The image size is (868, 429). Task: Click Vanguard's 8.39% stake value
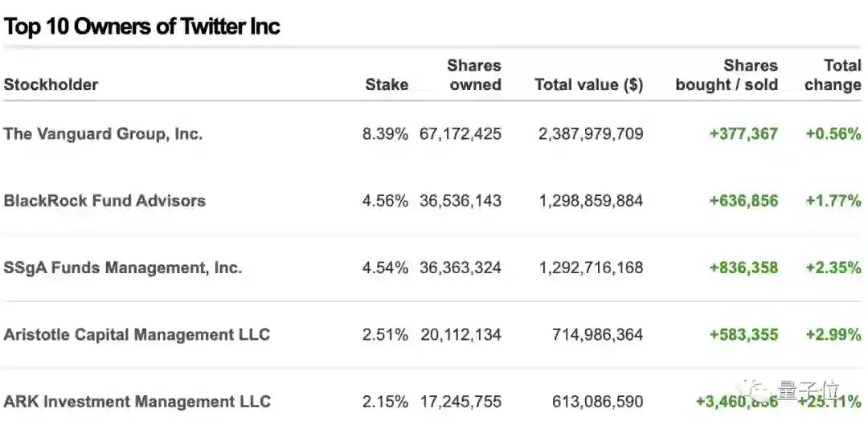pos(385,133)
